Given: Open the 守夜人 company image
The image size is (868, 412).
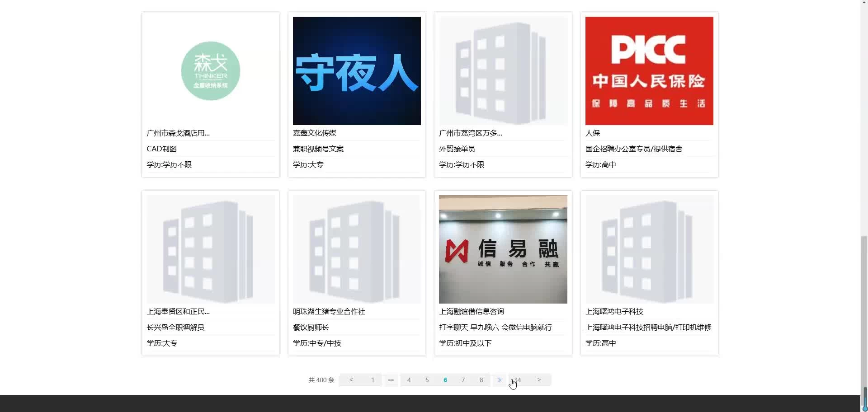Looking at the screenshot, I should tap(357, 71).
